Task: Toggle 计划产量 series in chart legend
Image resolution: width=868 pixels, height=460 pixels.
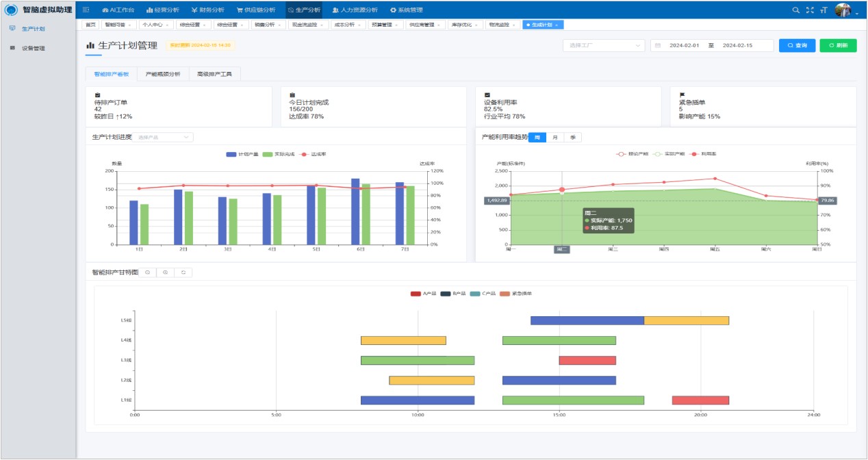Action: click(x=242, y=154)
